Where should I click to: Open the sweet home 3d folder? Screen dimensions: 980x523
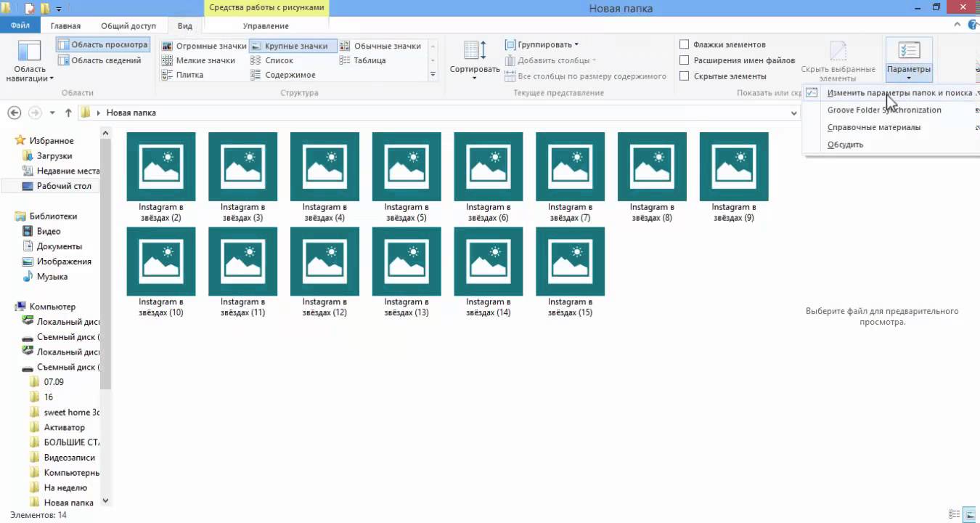click(x=72, y=413)
